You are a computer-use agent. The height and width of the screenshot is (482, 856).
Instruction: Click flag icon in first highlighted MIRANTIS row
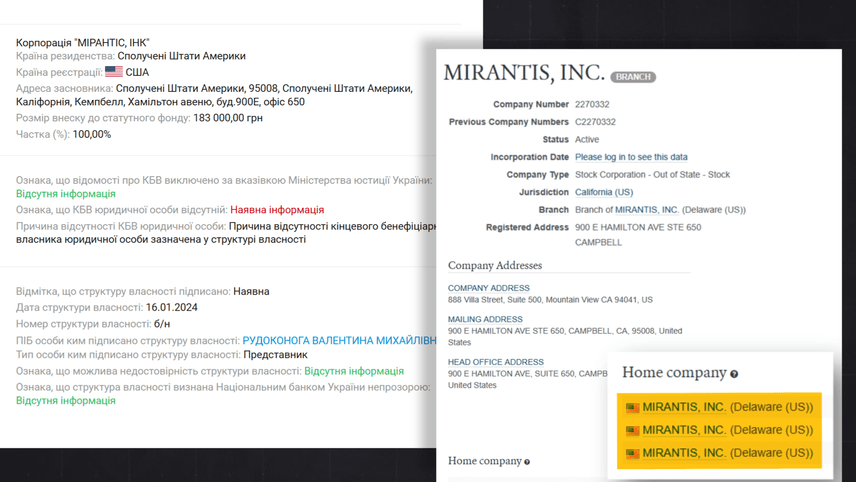point(632,408)
